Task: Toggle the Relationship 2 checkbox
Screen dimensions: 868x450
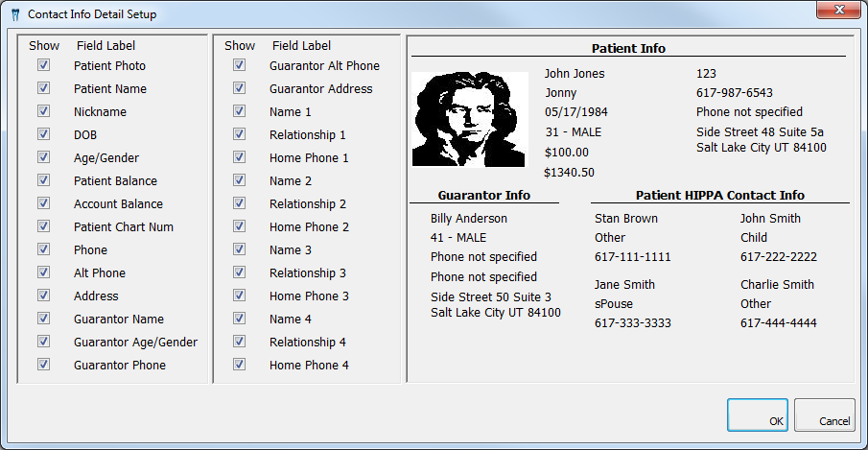Action: (239, 203)
